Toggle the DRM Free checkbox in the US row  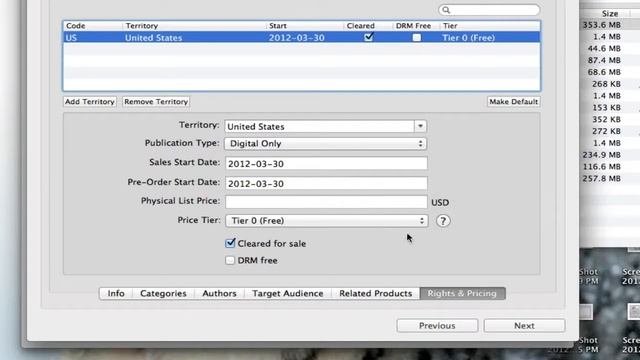[x=416, y=38]
